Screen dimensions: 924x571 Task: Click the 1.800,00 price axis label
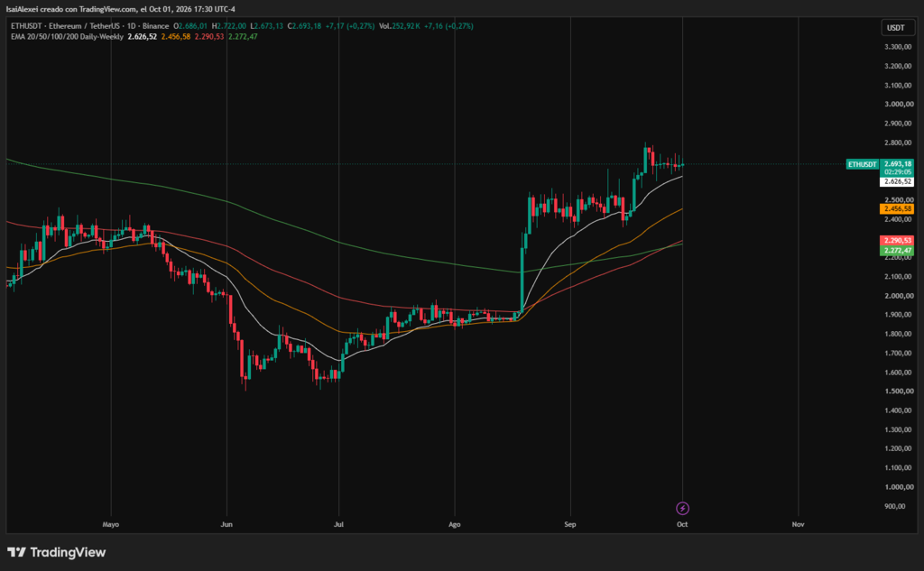tap(898, 334)
